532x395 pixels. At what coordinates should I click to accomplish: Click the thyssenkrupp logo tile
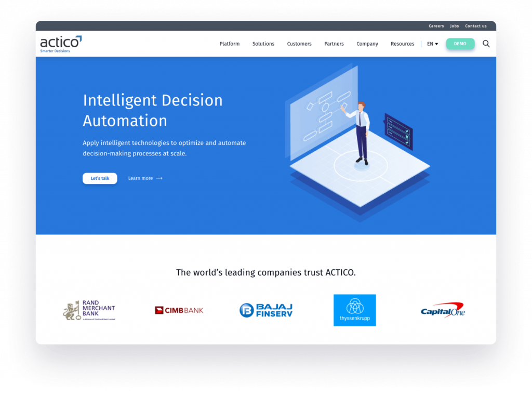point(354,310)
